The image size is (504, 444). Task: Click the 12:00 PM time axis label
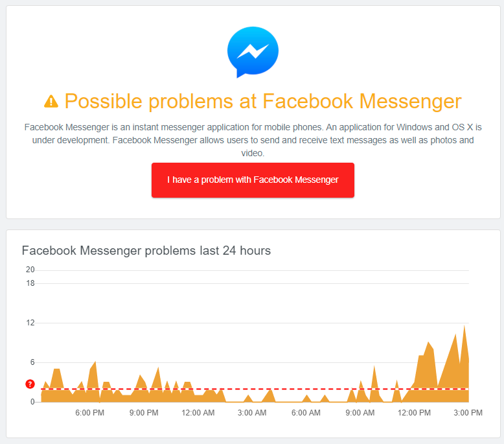[413, 413]
